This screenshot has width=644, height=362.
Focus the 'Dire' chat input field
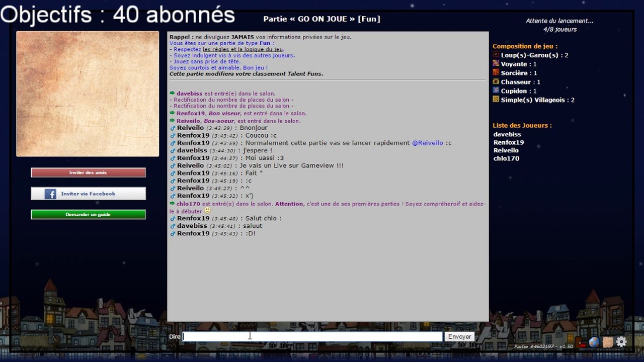(x=312, y=336)
